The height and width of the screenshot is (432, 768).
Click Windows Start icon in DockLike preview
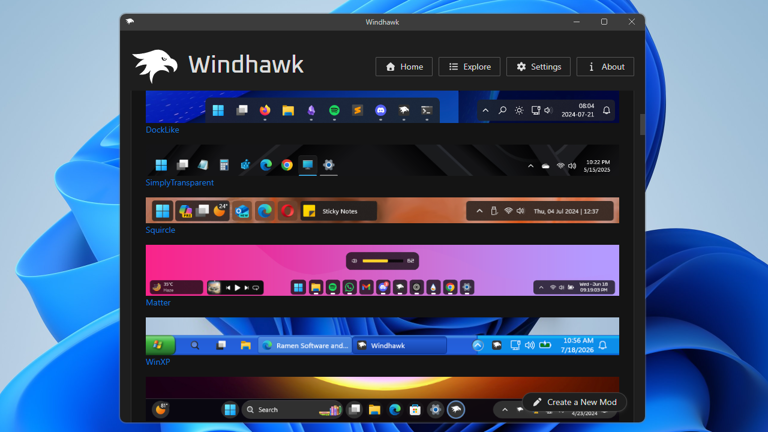click(x=218, y=110)
